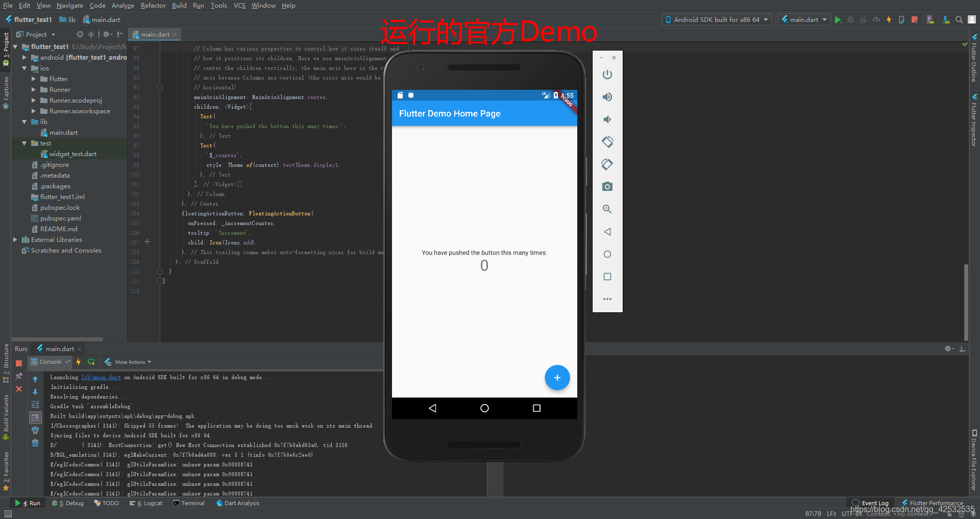Tap the floating plus button in Flutter demo
The width and height of the screenshot is (980, 519).
pos(557,378)
